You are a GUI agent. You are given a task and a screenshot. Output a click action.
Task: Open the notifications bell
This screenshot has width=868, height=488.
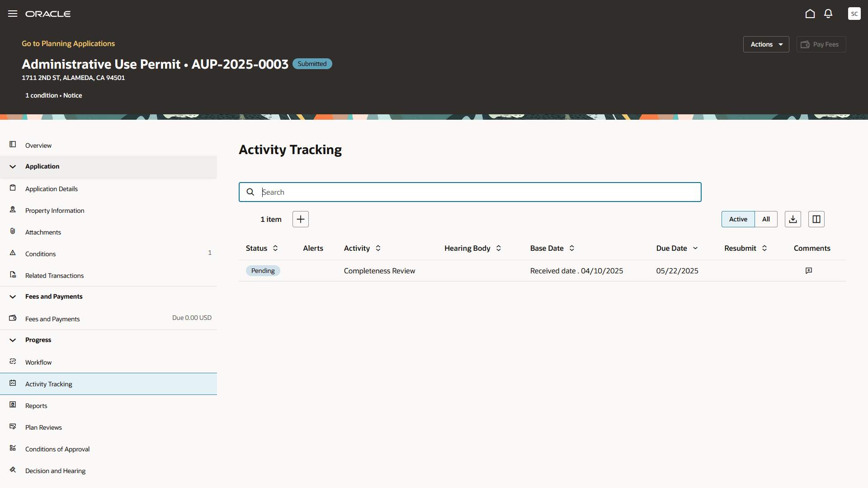(828, 14)
